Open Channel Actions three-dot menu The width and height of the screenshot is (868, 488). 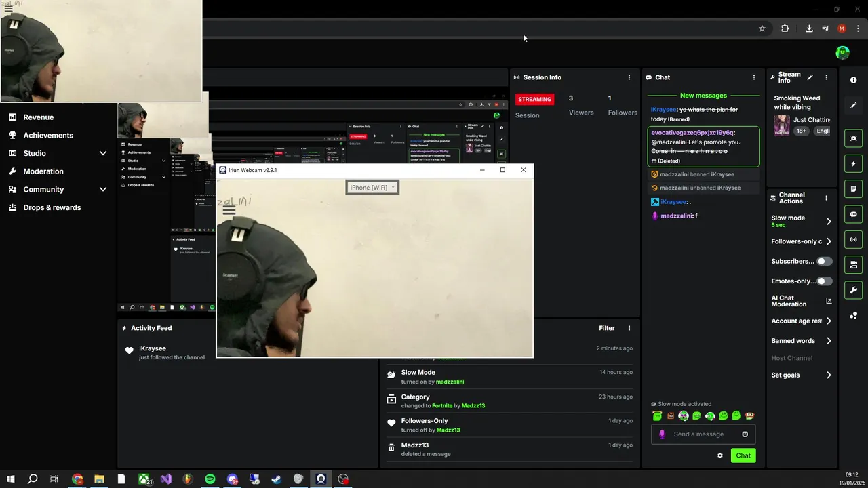[x=826, y=198]
